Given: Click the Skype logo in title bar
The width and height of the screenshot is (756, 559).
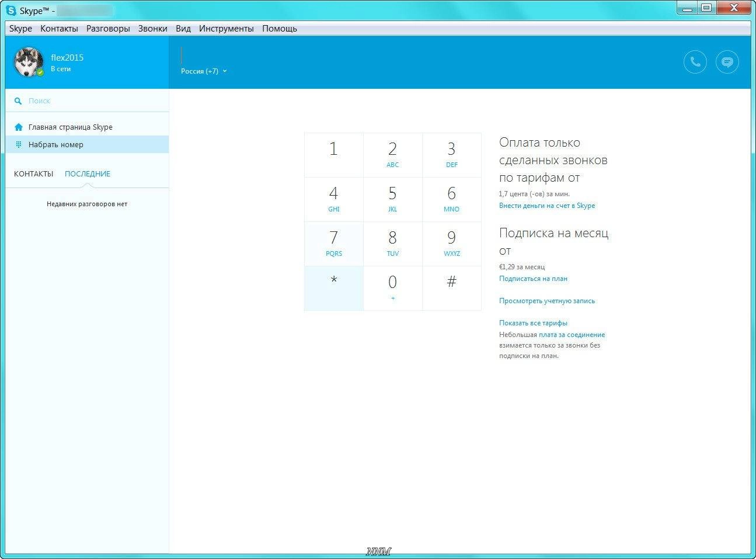Looking at the screenshot, I should point(11,11).
